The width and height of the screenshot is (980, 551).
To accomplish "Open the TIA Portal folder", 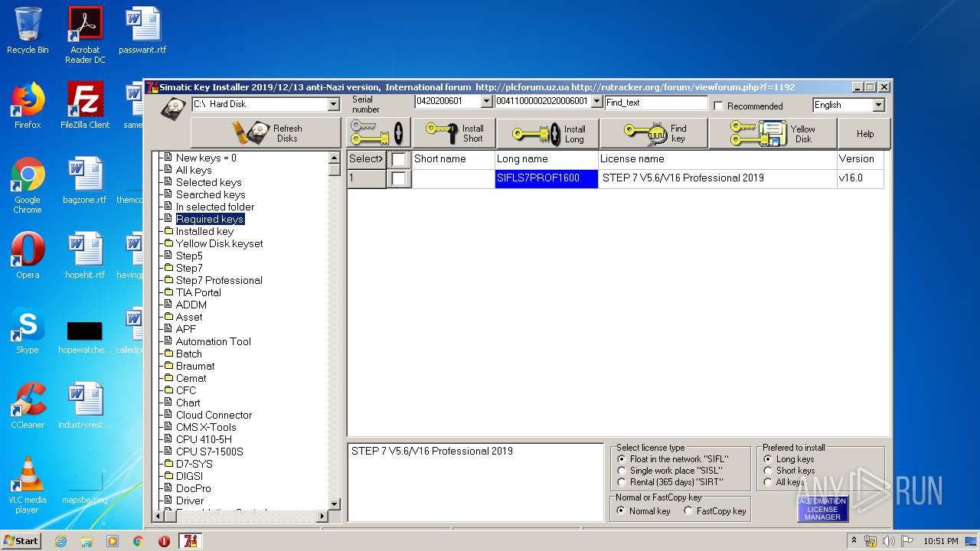I will pyautogui.click(x=198, y=292).
